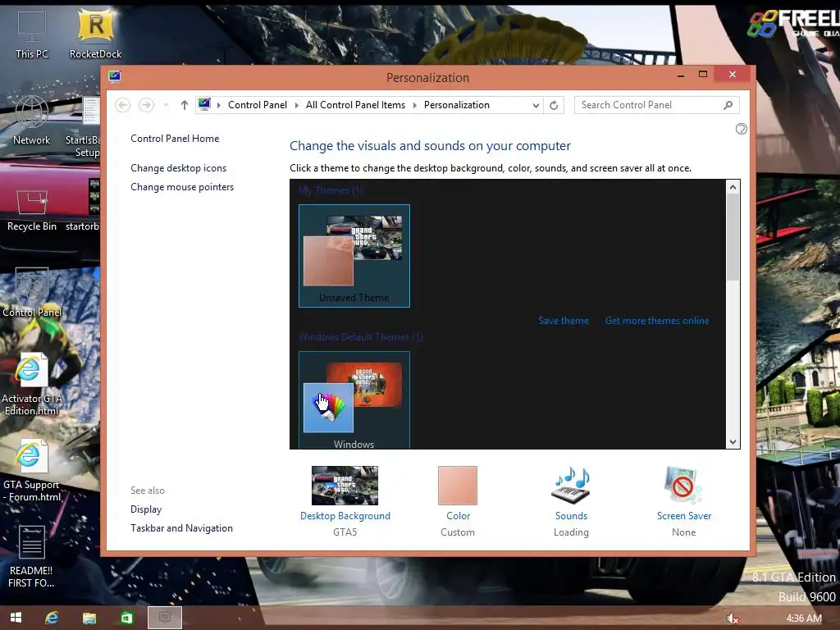Open the startorb desktop icon
The image size is (840, 630).
coord(85,206)
